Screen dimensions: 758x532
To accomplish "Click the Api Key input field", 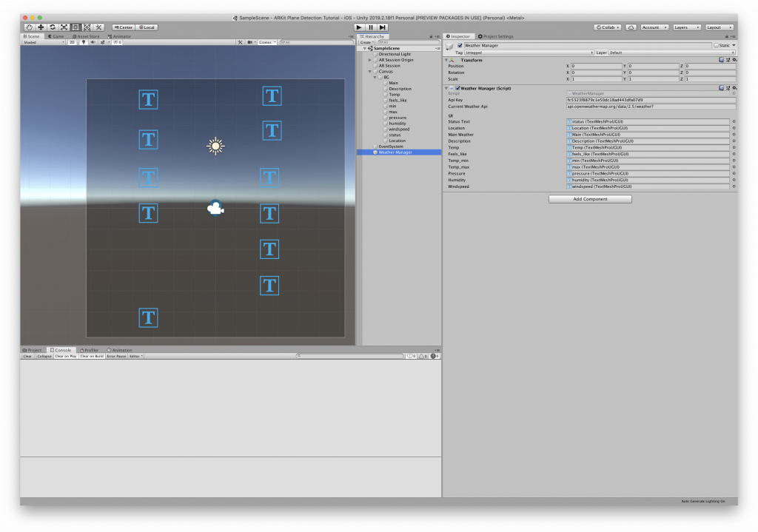I will point(651,100).
